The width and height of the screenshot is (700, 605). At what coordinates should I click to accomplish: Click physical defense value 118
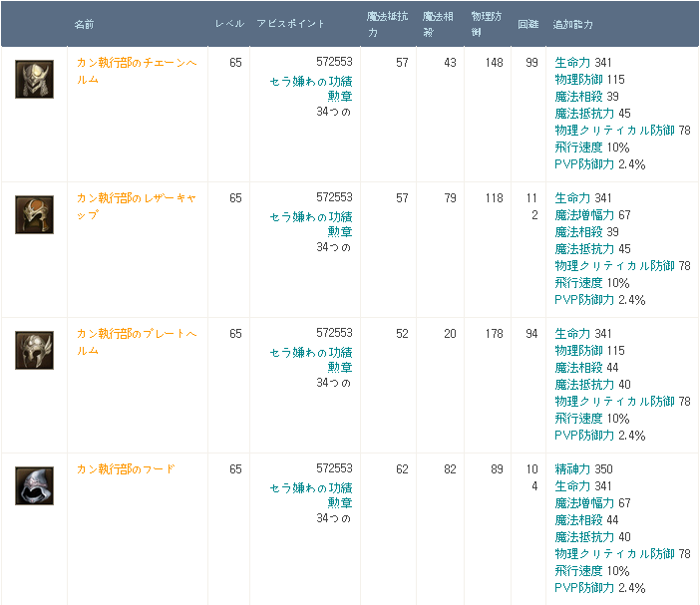[x=495, y=198]
